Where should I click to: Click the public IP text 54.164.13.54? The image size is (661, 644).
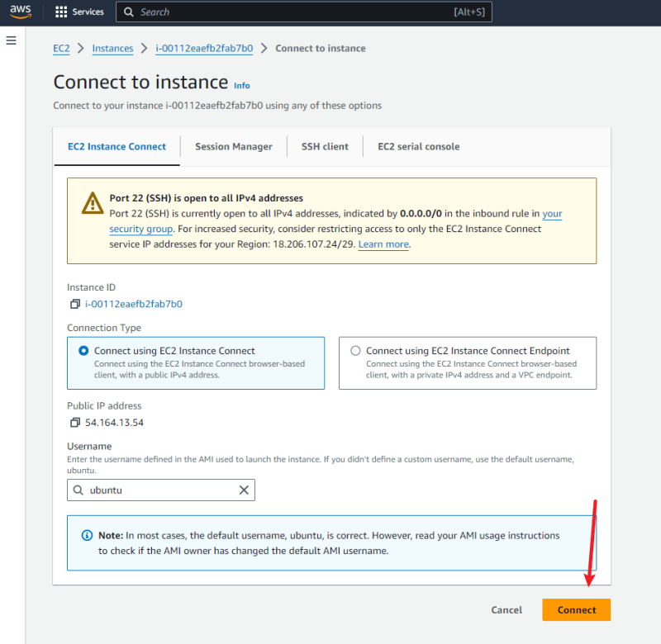coord(114,423)
